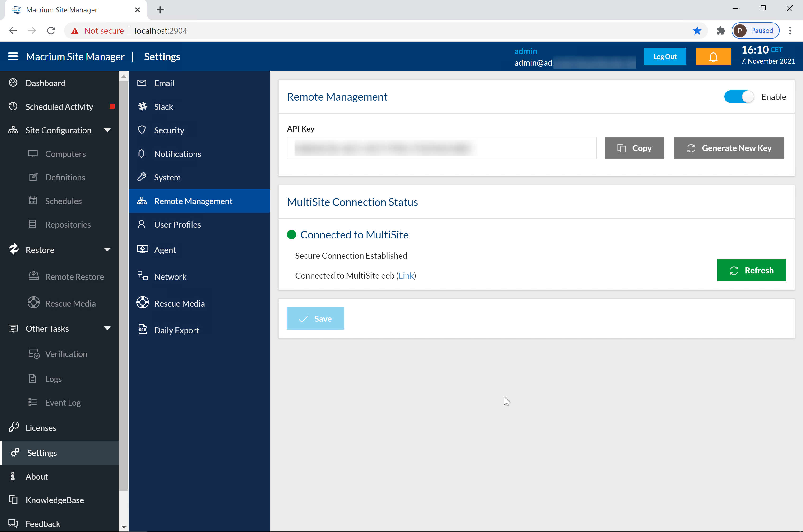Image resolution: width=803 pixels, height=532 pixels.
Task: Click the Daily Export CSV icon
Action: 142,330
